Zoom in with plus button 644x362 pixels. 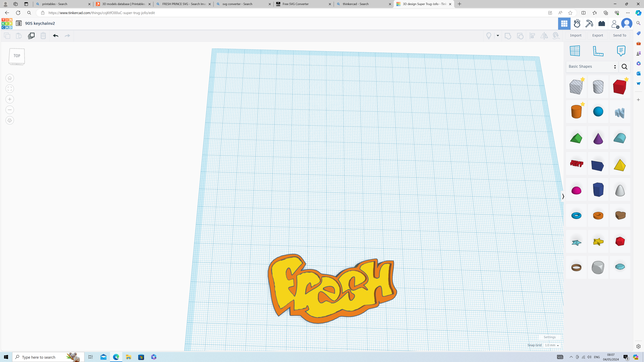(x=10, y=99)
